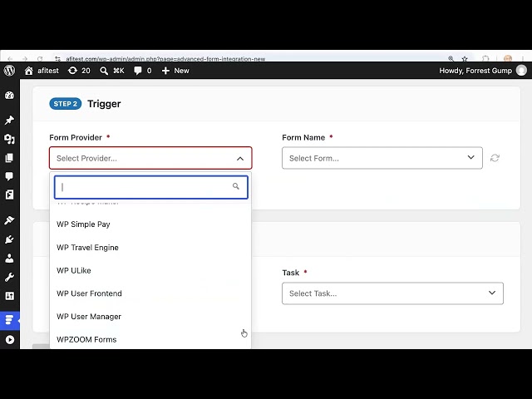Choose WP Simple Pay provider
The height and width of the screenshot is (399, 532).
(150, 224)
